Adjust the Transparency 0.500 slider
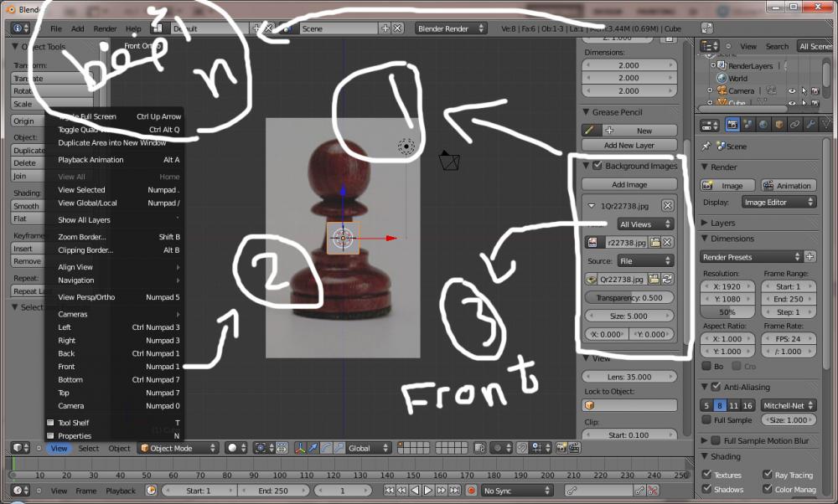 point(629,297)
